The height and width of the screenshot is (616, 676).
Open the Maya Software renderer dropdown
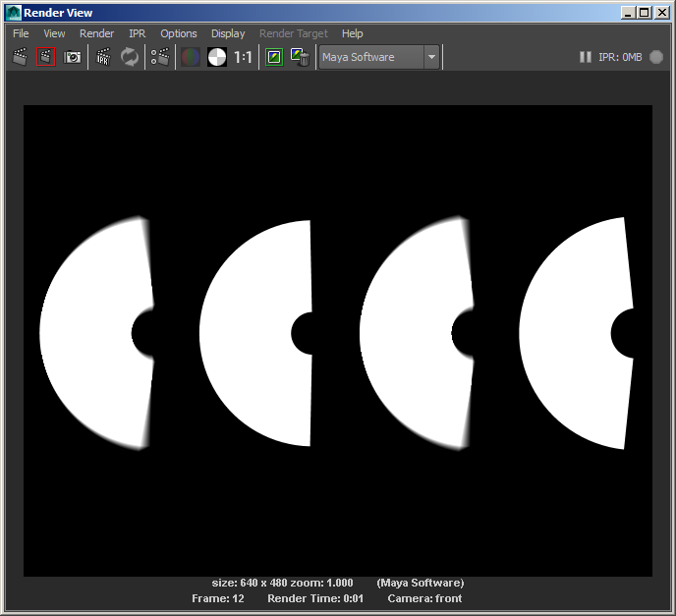click(379, 57)
